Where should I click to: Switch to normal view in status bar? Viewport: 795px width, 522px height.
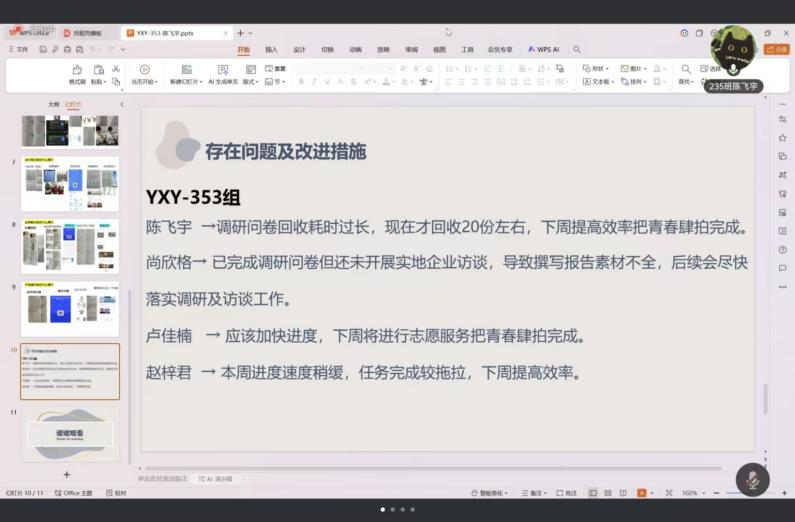[593, 493]
